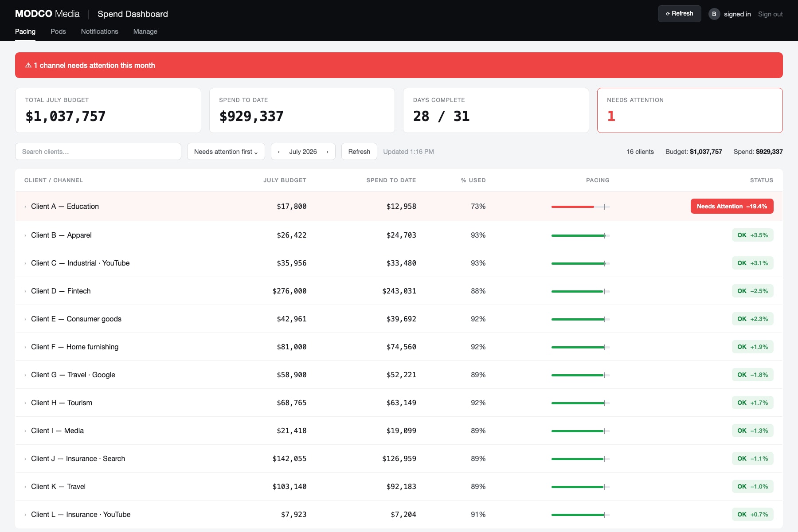Expand the Client B — Apparel row
Image resolution: width=798 pixels, height=532 pixels.
[25, 235]
